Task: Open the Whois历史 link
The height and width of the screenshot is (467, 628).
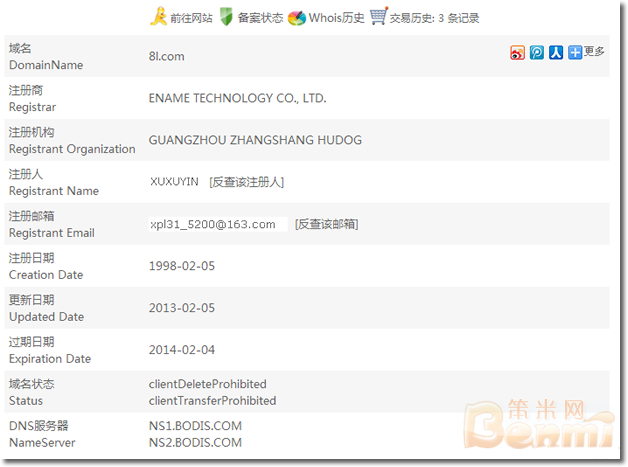Action: (x=336, y=18)
